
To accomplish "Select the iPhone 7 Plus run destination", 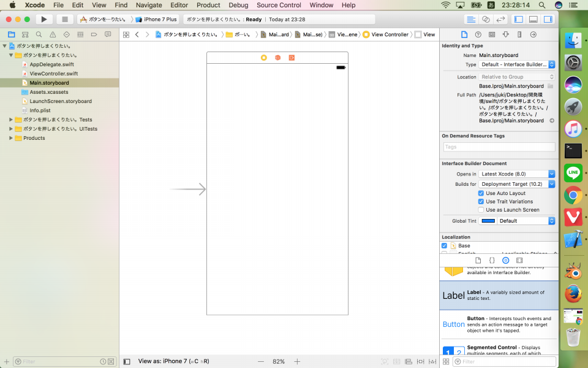I will point(156,19).
